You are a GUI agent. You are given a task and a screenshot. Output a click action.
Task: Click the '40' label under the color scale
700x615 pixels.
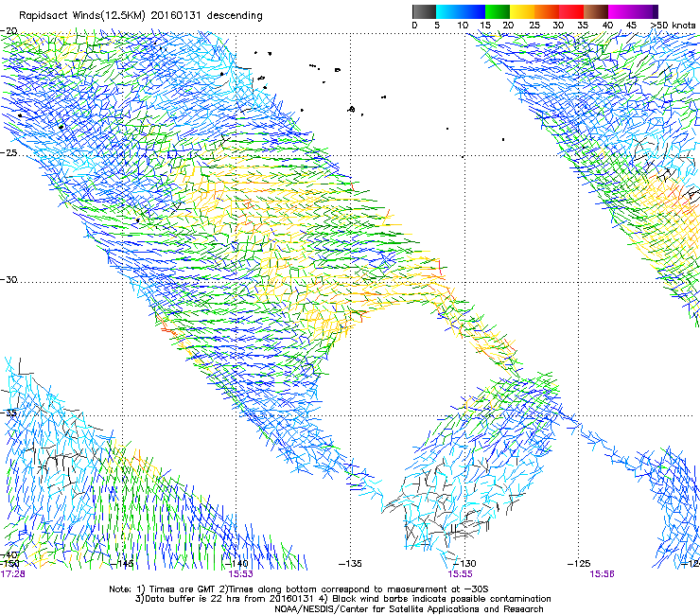(607, 26)
